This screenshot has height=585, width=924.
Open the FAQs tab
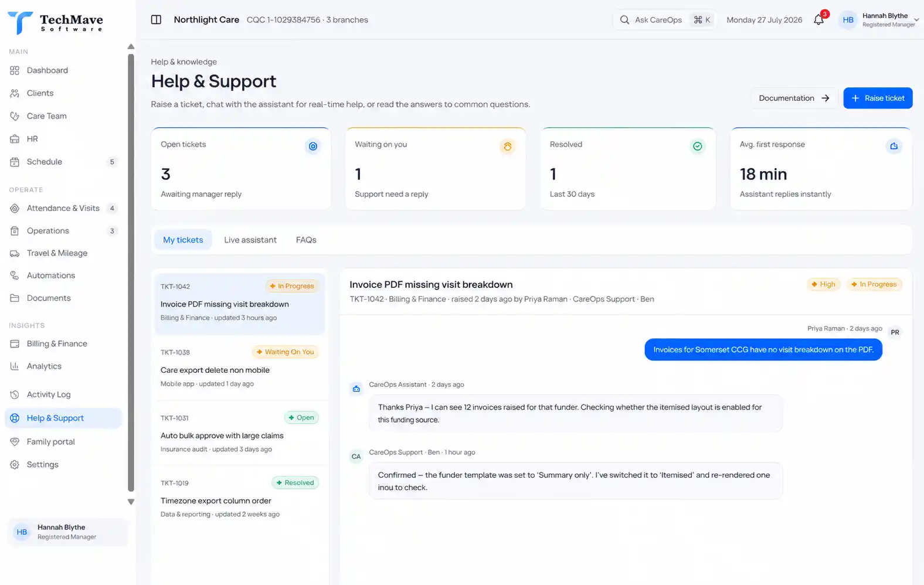pos(306,240)
